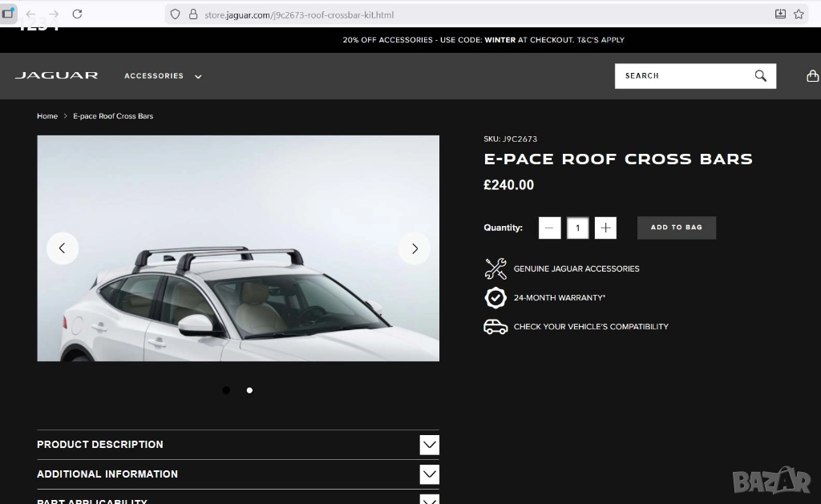Click the quantity input field

(577, 228)
